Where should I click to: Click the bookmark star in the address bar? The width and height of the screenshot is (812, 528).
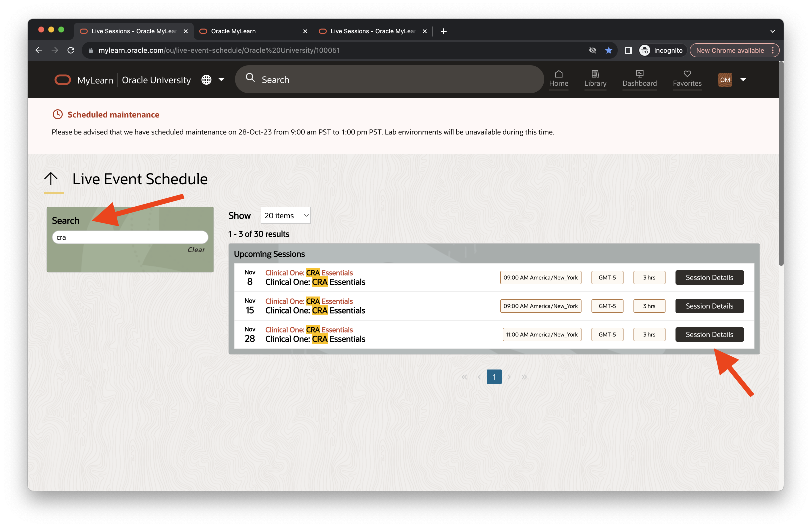[x=609, y=50]
